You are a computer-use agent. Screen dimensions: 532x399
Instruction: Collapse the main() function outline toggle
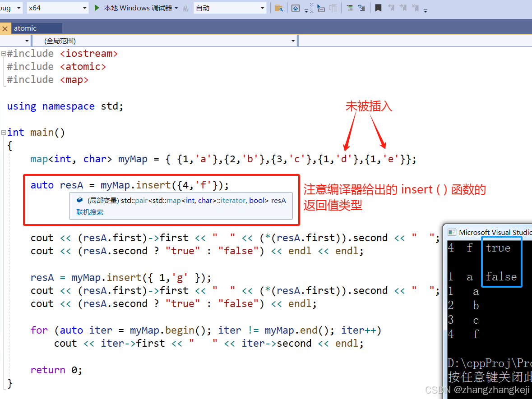tap(4, 133)
